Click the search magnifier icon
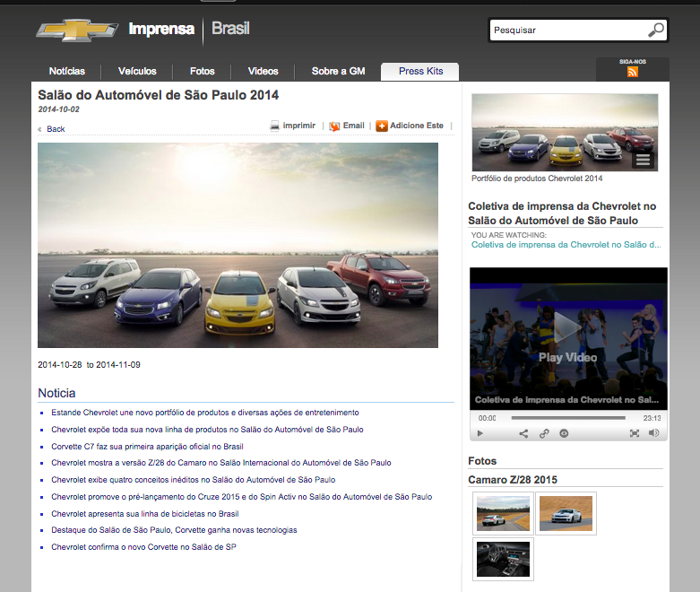This screenshot has width=700, height=592. coord(656,30)
